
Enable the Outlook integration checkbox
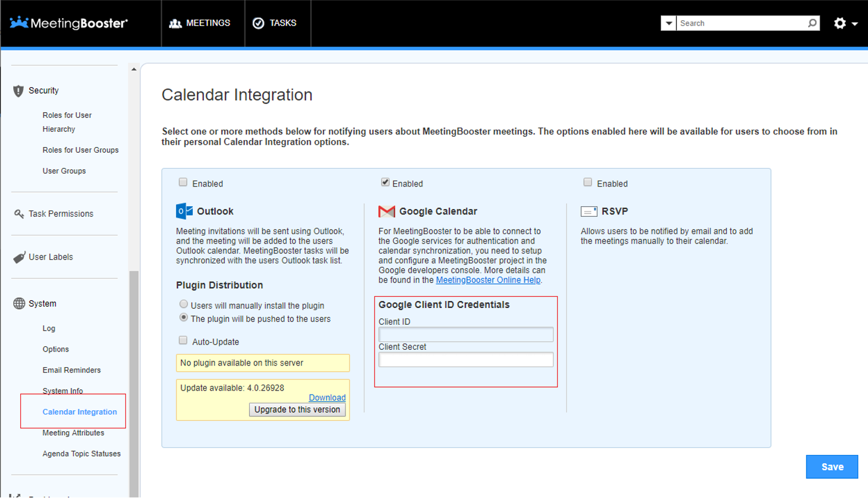(x=183, y=183)
